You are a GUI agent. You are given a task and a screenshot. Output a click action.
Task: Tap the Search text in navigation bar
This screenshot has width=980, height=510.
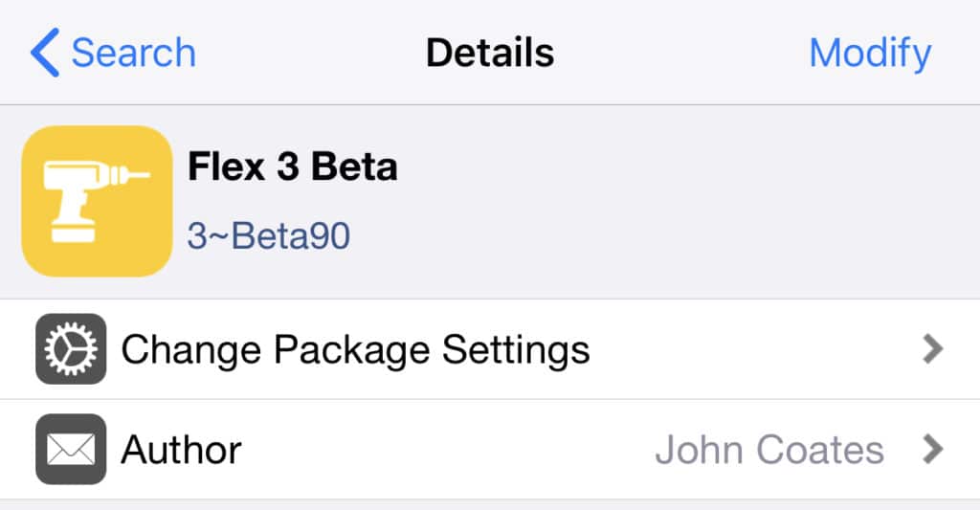click(134, 53)
